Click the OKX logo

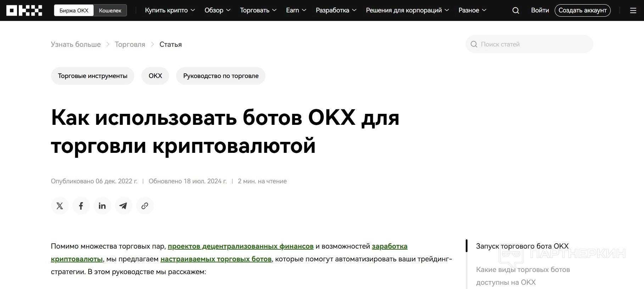coord(24,11)
